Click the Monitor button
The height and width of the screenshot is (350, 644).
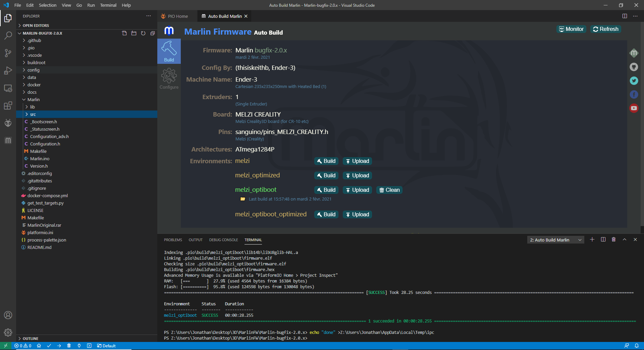click(571, 29)
